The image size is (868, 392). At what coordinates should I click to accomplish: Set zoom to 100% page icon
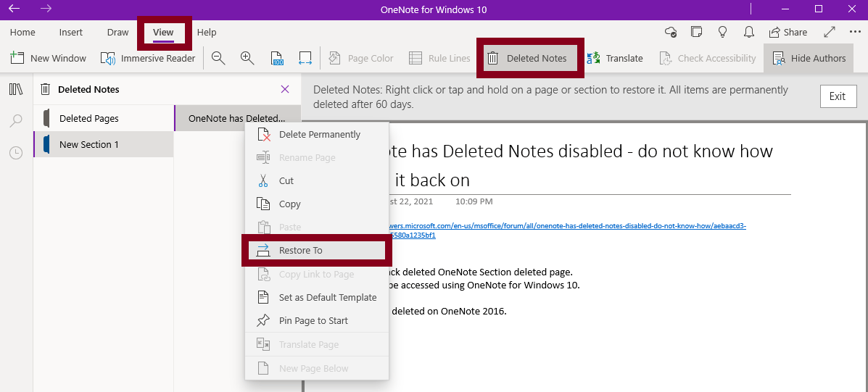point(277,58)
